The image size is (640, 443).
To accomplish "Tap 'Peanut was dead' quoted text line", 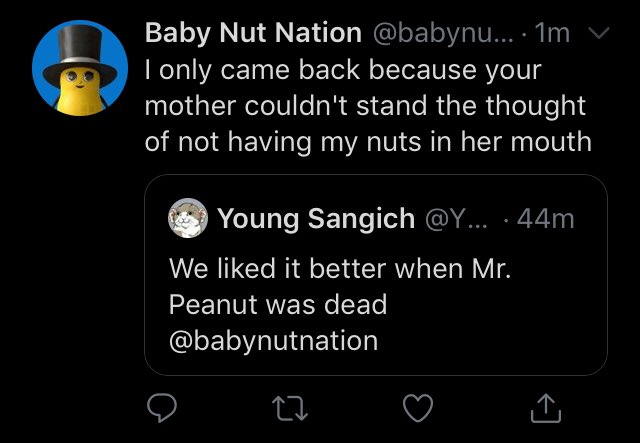I will pos(277,303).
